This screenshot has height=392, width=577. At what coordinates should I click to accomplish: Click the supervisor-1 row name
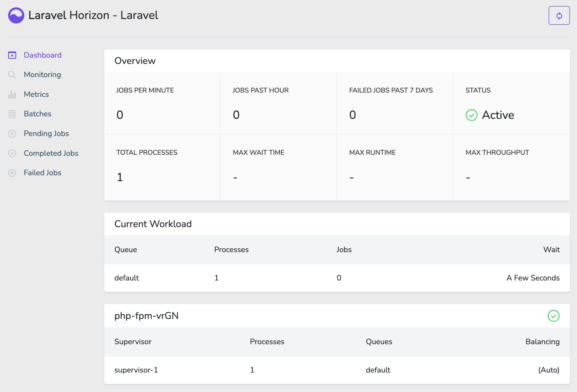coord(136,370)
